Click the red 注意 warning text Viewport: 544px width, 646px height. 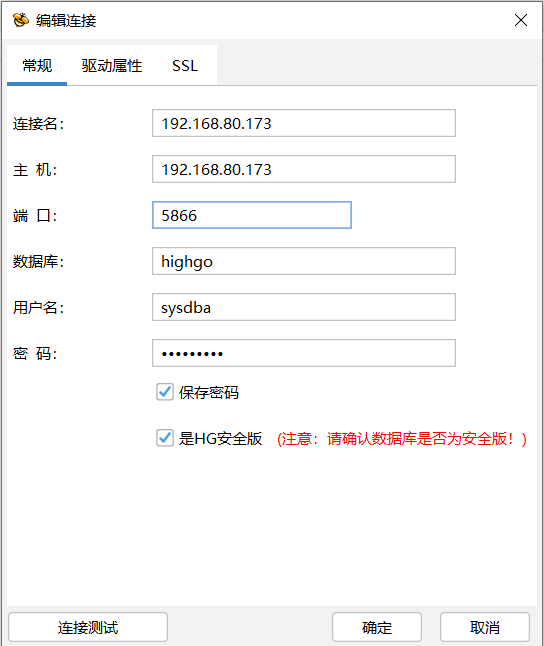[402, 439]
